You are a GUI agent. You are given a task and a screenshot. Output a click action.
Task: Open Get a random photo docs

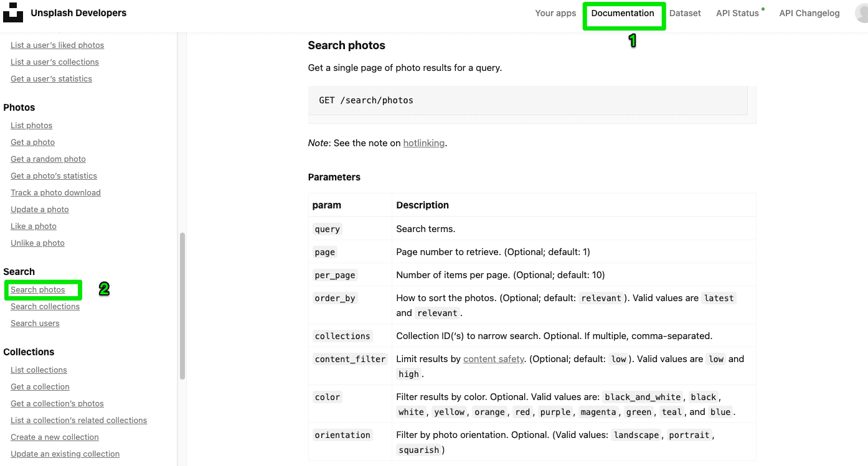[x=48, y=159]
